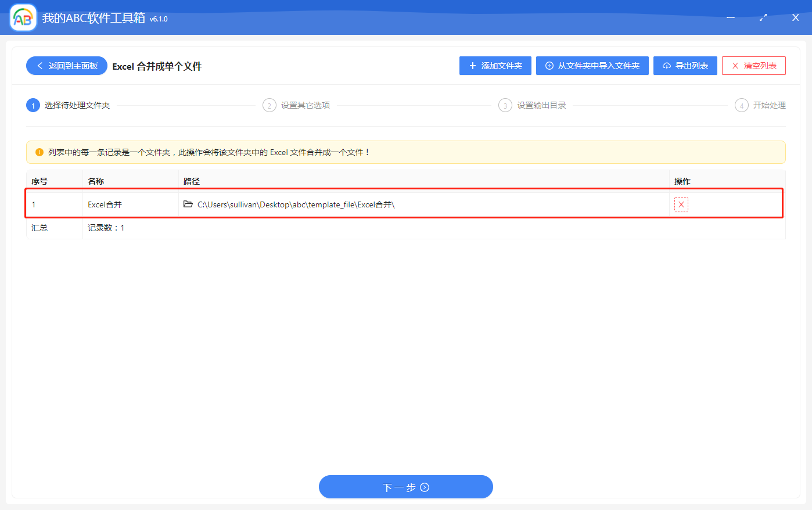Click the plus icon on 添加文件夹 button
Screen dimensions: 812x510
pyautogui.click(x=472, y=66)
